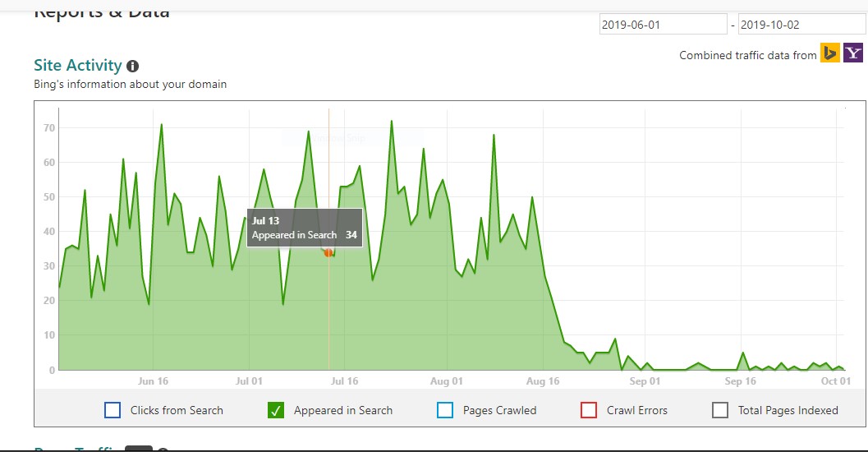Click the Sep 16 axis label
Viewport: 868px width, 452px height.
coord(740,381)
